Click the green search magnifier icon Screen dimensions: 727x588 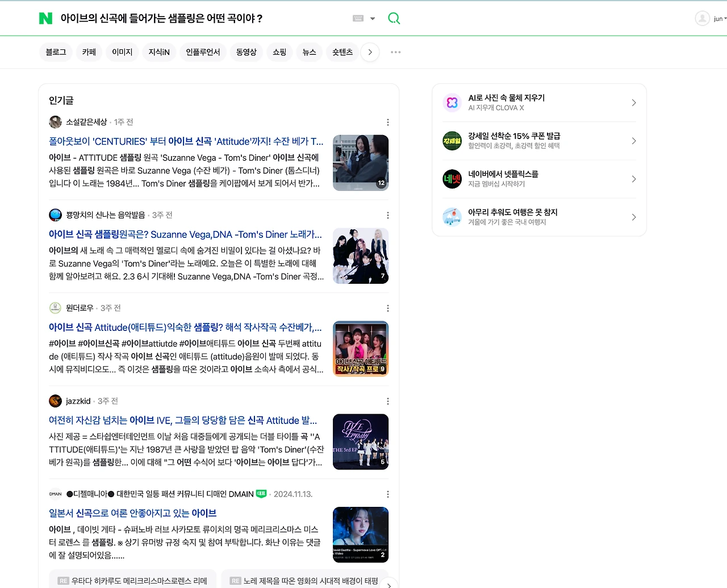click(x=394, y=19)
